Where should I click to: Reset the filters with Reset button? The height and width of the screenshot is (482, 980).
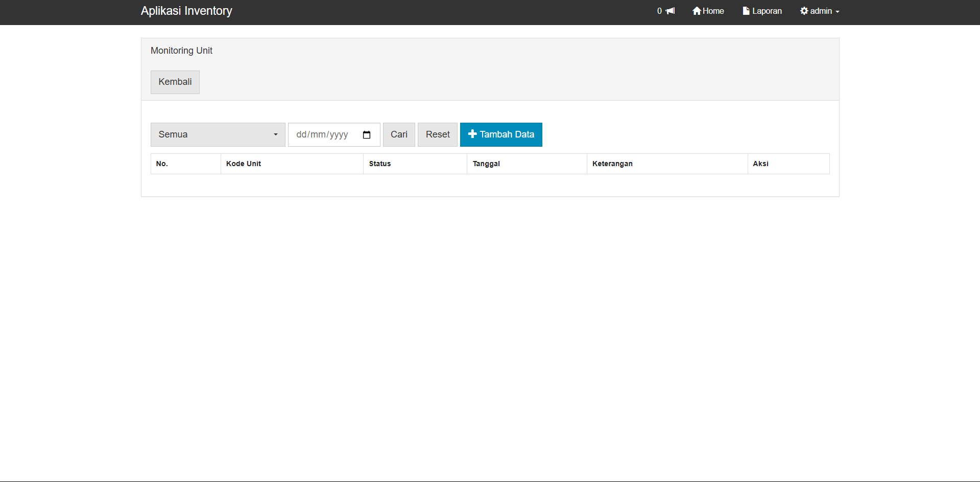pos(438,134)
